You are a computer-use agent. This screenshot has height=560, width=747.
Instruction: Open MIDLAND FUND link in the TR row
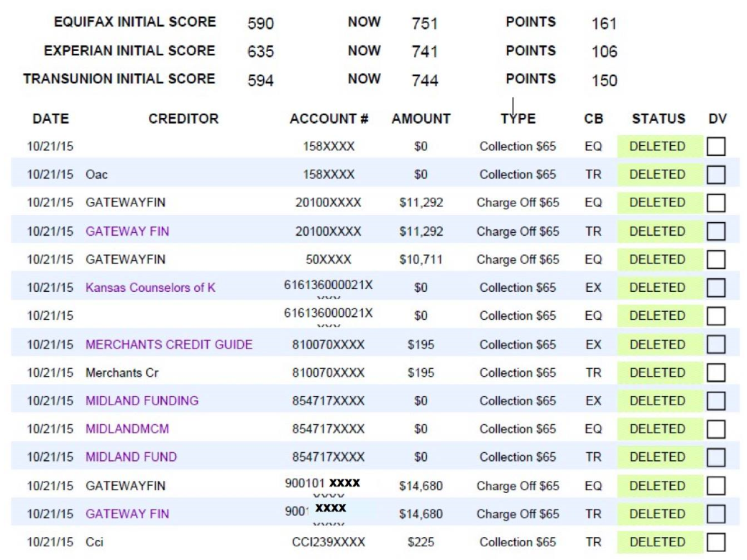[131, 457]
